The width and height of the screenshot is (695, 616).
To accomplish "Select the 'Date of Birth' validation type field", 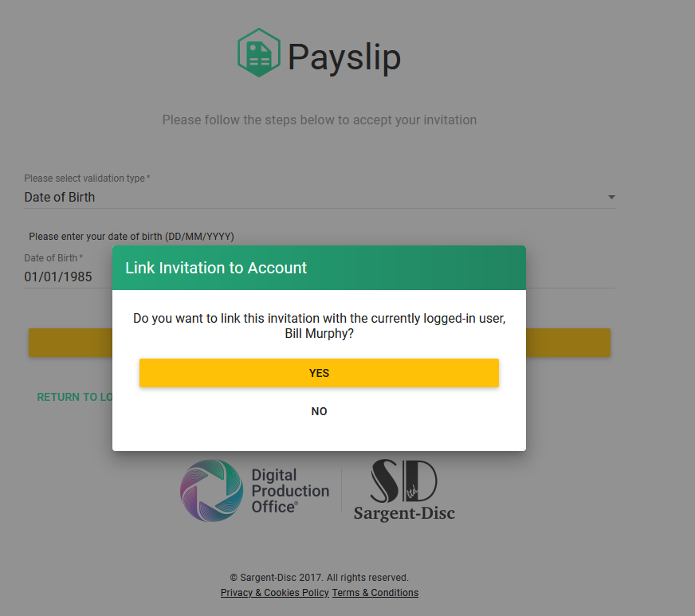I will 319,197.
